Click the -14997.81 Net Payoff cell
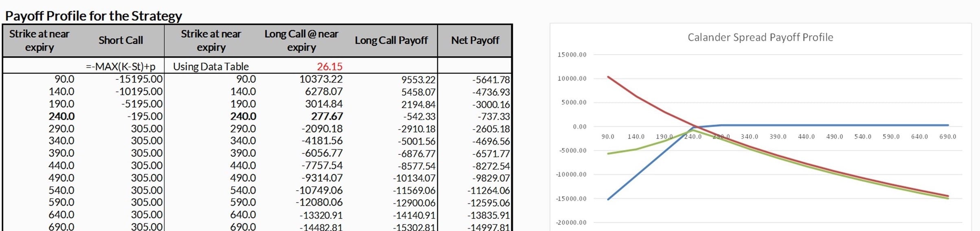The height and width of the screenshot is (231, 980). click(x=488, y=227)
